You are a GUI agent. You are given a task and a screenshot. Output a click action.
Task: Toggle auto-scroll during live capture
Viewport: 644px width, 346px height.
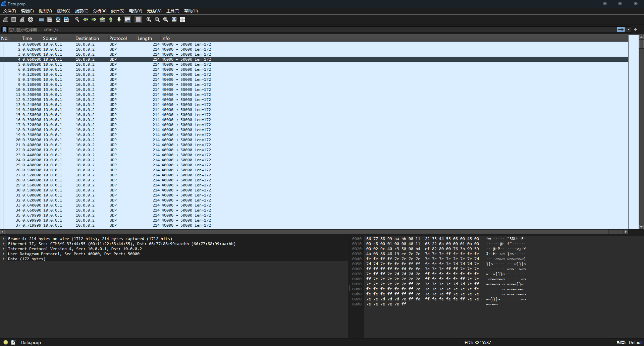click(x=127, y=20)
